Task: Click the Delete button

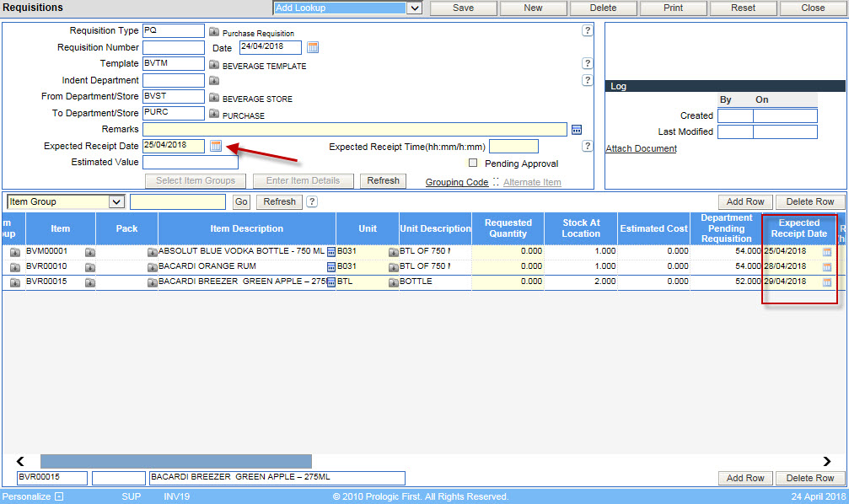Action: pos(603,8)
